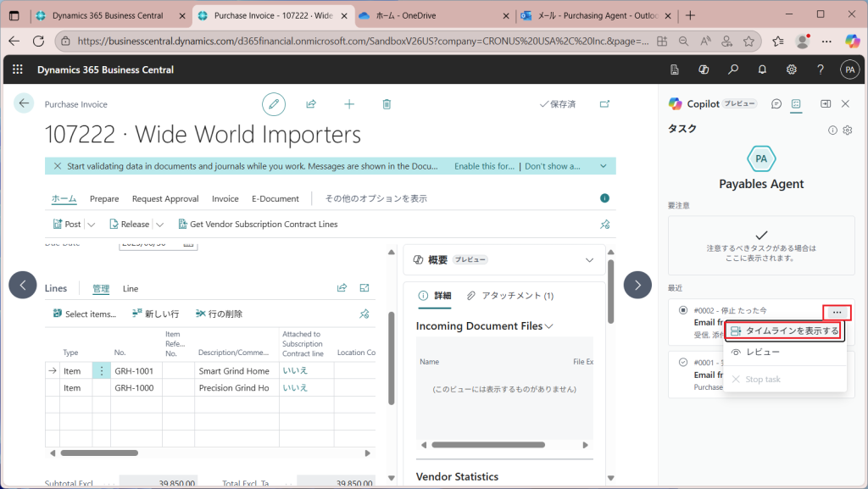Open the ホーム tab

64,198
